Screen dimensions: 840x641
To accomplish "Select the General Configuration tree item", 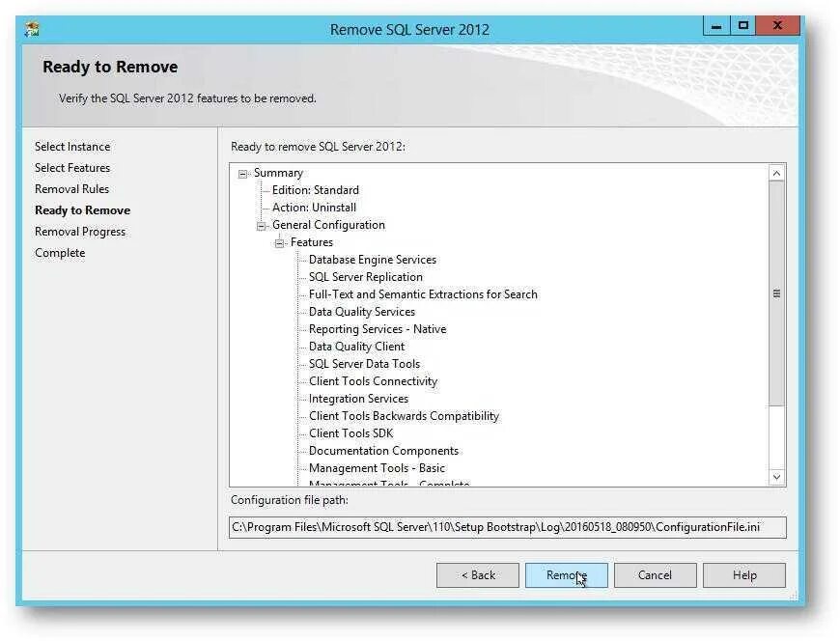I will tap(328, 225).
